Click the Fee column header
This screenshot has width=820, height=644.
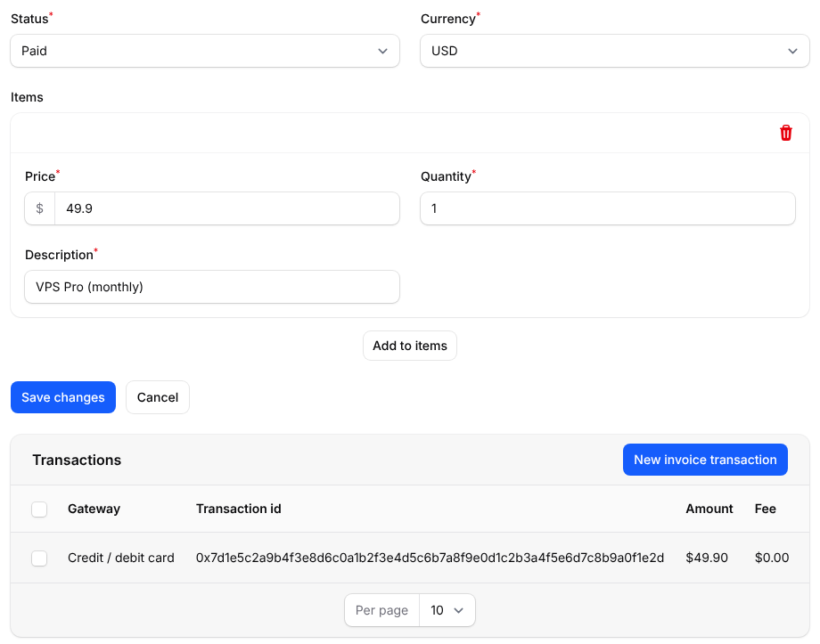tap(765, 509)
